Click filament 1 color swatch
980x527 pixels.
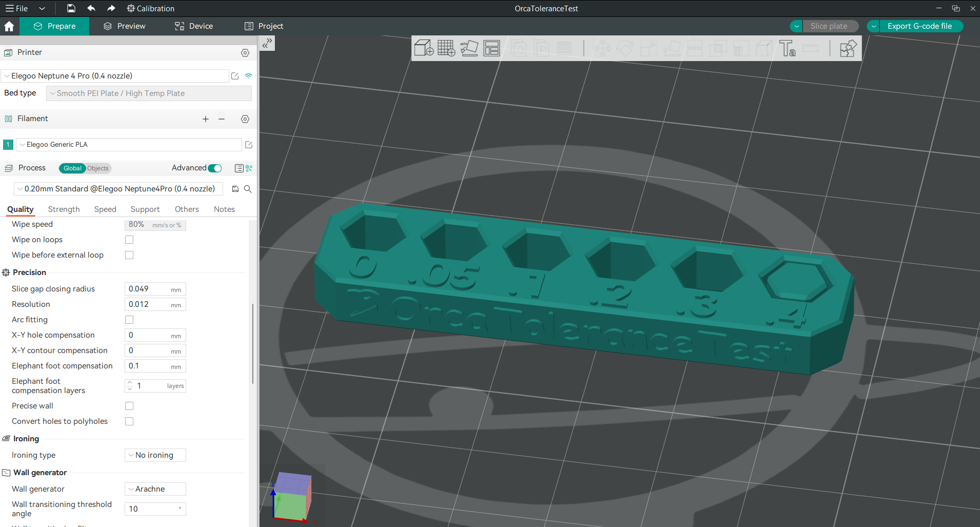(8, 145)
